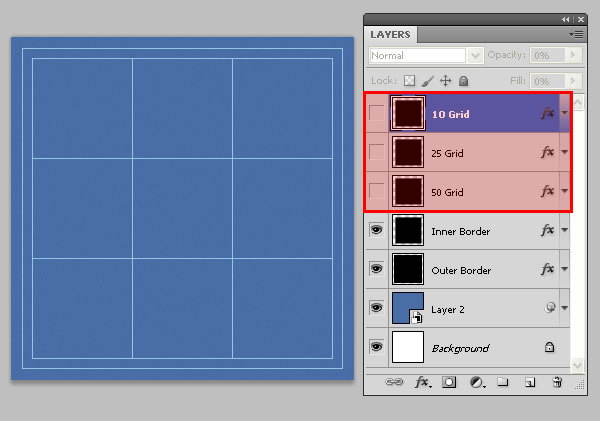The width and height of the screenshot is (600, 421).
Task: Show the 50 Grid layer visibility
Action: tap(377, 191)
